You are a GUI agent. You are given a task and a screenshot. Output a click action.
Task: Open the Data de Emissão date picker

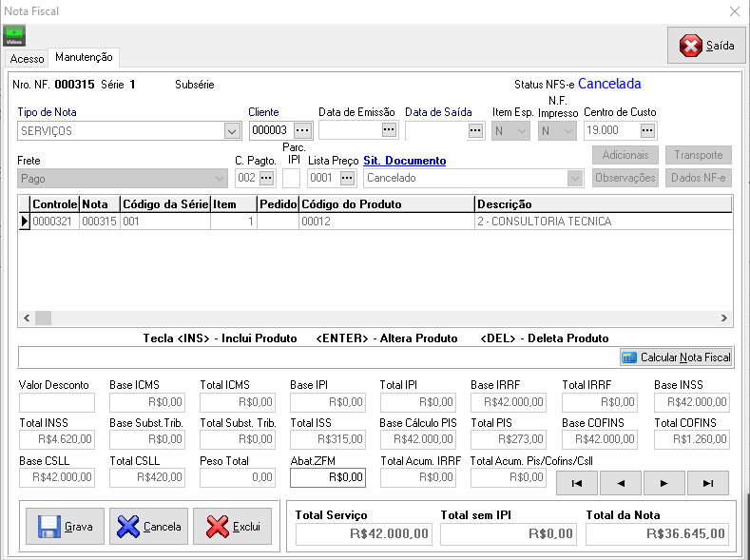(x=389, y=130)
